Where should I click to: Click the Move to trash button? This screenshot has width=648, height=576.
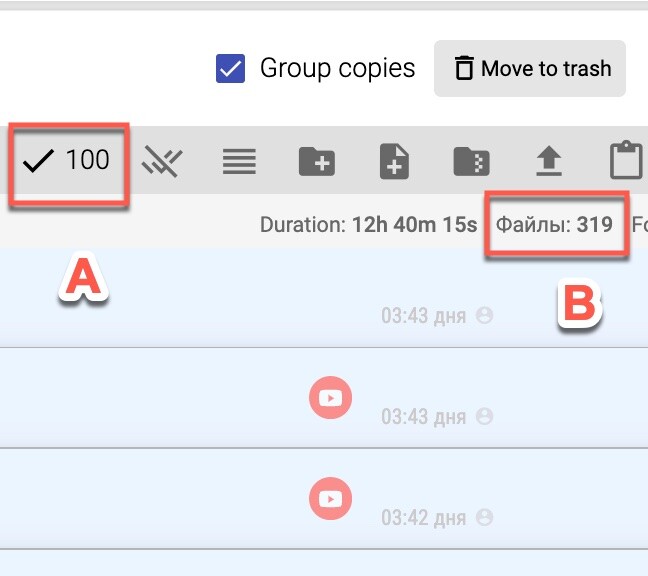(530, 69)
